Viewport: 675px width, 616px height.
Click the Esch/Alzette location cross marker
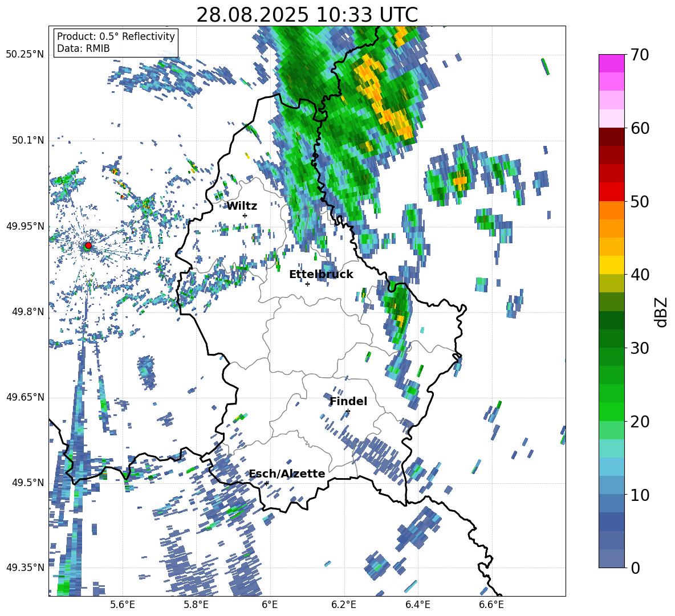[x=266, y=483]
